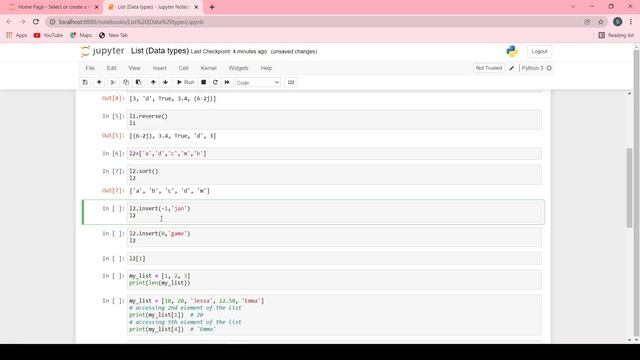
Task: Click the pencil edit mode indicator icon
Action: click(x=511, y=68)
